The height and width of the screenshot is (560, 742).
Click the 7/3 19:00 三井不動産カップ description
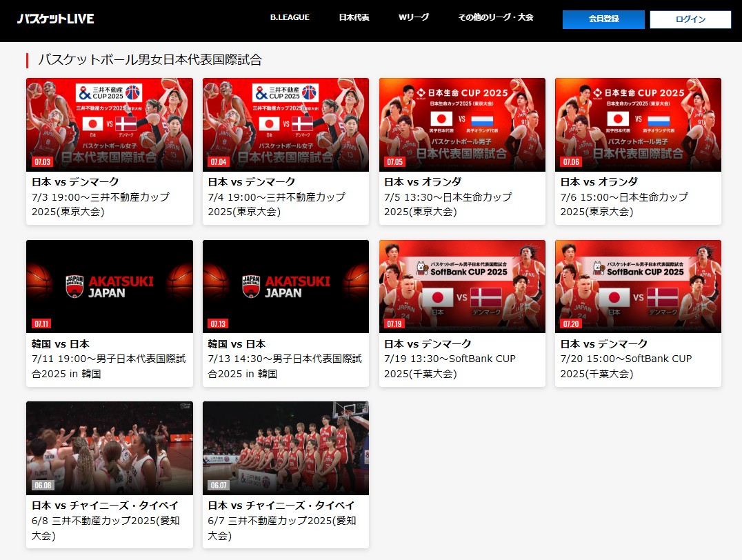point(100,205)
